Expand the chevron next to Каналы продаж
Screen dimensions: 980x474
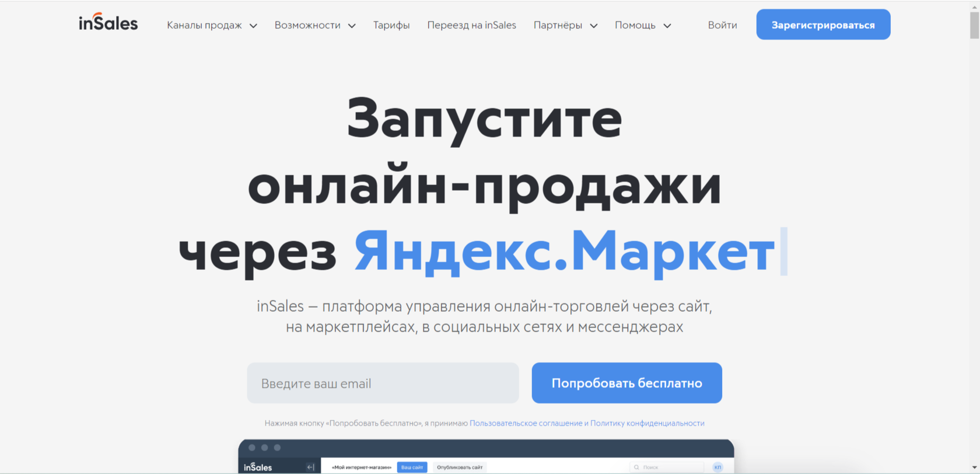click(253, 26)
